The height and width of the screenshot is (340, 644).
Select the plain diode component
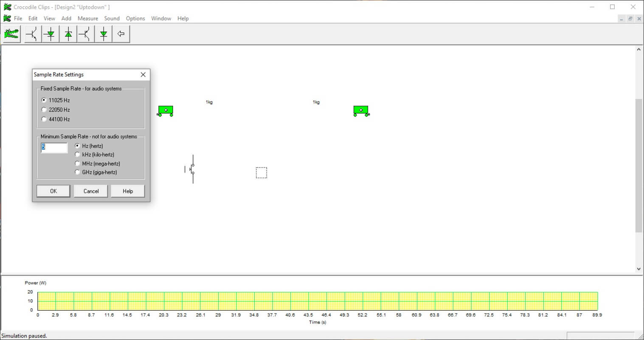[104, 34]
